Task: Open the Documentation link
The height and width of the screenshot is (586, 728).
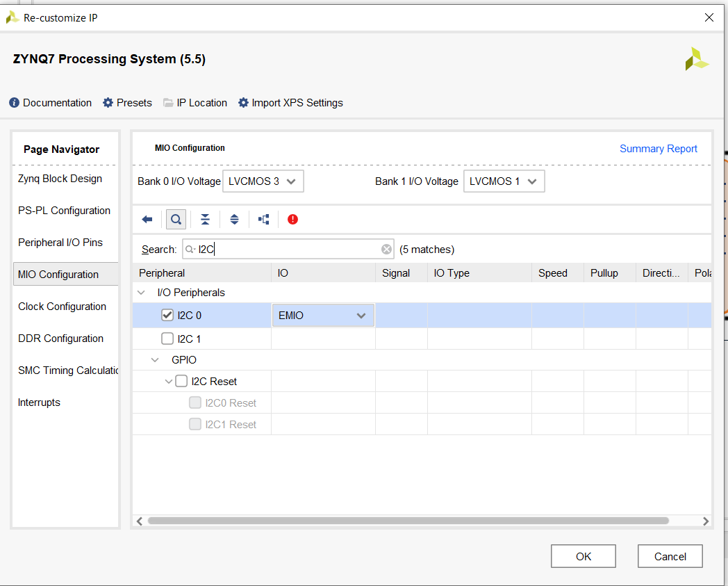Action: [x=57, y=103]
